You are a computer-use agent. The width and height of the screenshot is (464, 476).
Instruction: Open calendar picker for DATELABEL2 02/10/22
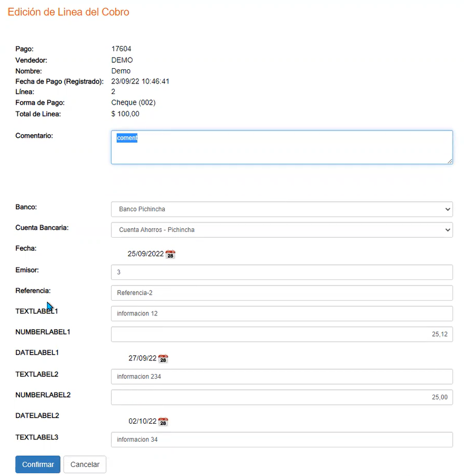pyautogui.click(x=163, y=422)
